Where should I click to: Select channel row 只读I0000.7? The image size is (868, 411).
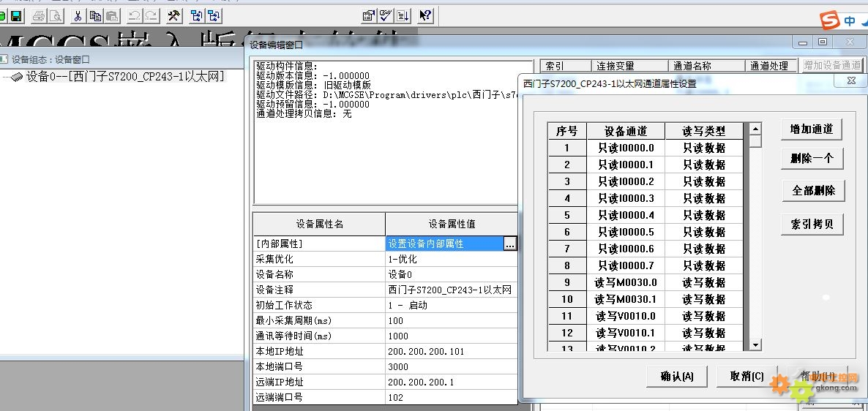point(646,266)
